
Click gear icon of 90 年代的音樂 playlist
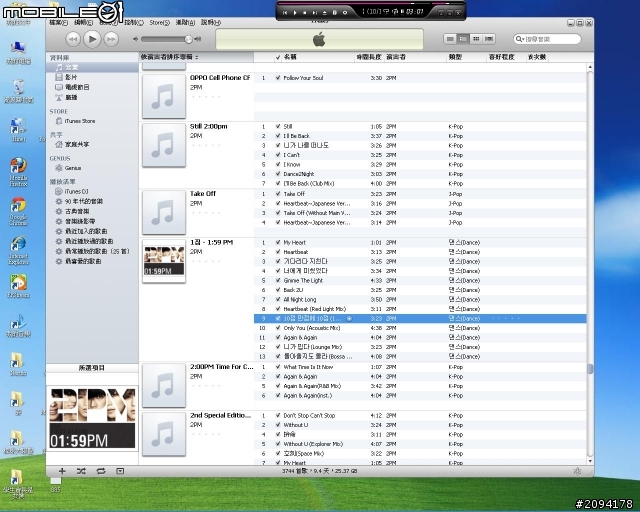coord(59,201)
